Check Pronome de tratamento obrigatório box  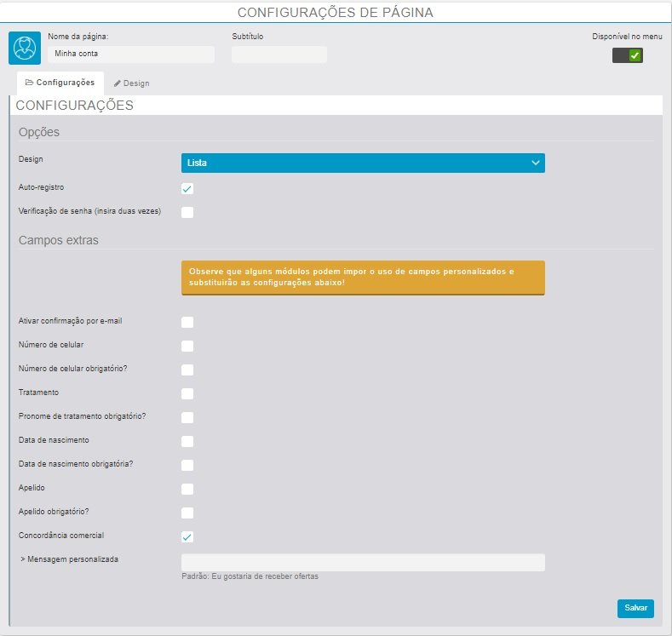(187, 417)
